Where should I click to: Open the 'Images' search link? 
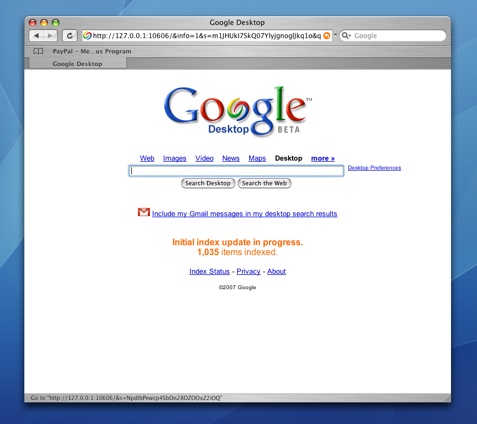(x=174, y=158)
